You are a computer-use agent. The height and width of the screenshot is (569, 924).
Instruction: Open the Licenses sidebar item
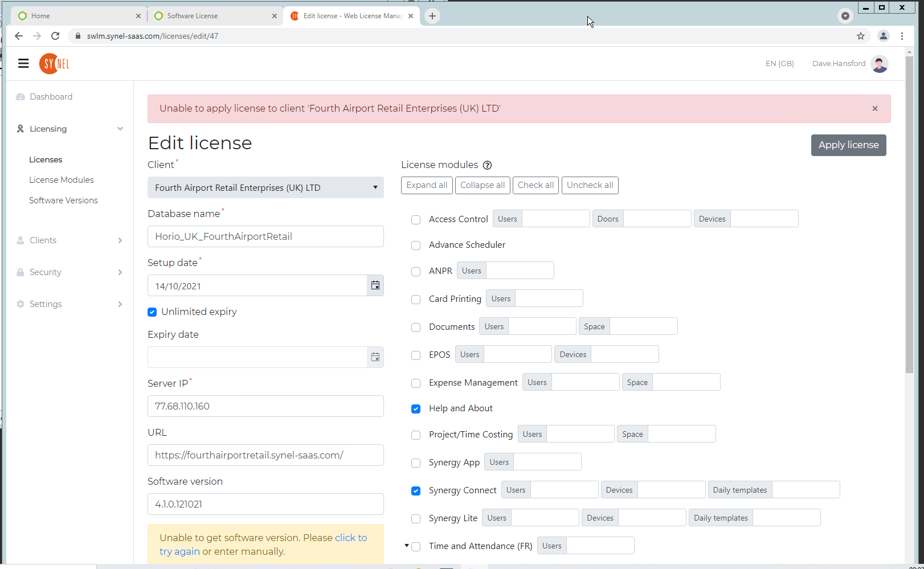tap(46, 159)
